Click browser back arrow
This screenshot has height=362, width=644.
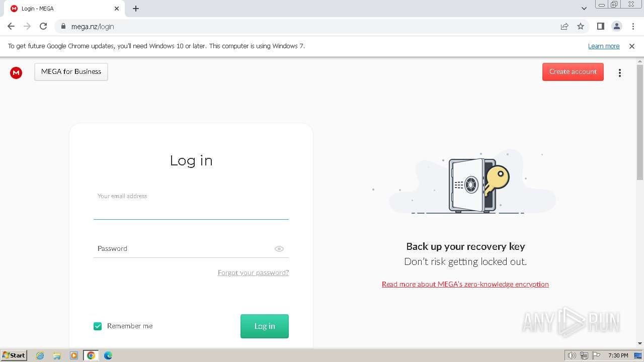[11, 26]
